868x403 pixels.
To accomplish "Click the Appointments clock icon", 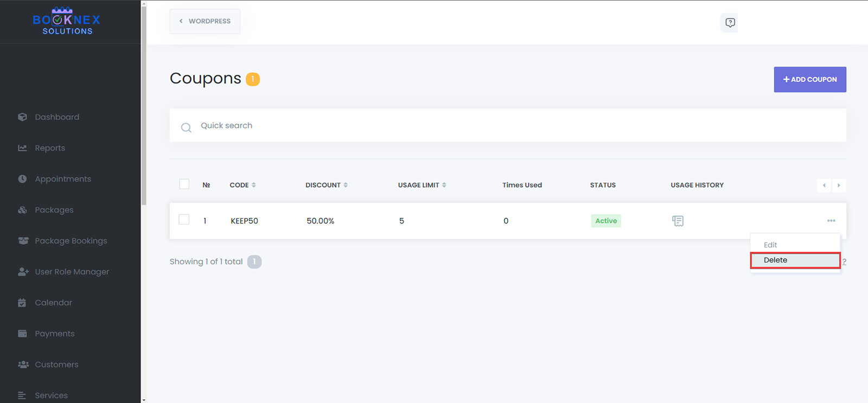I will click(x=22, y=179).
